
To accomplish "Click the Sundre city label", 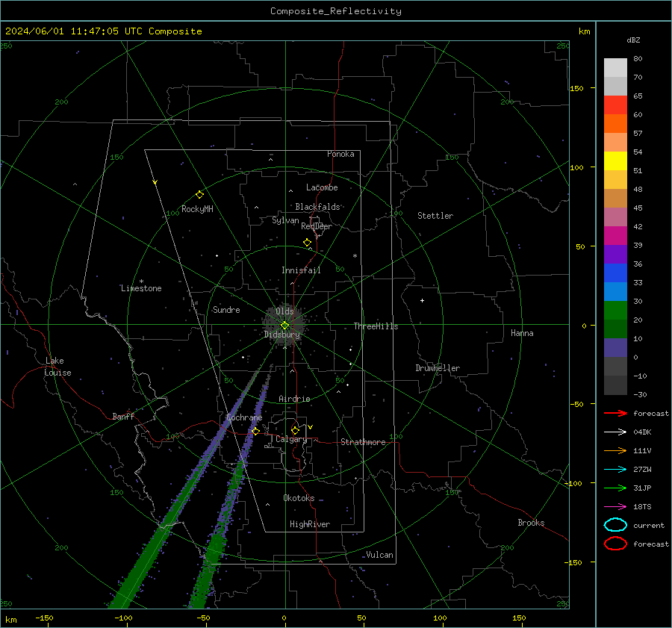I will [226, 309].
